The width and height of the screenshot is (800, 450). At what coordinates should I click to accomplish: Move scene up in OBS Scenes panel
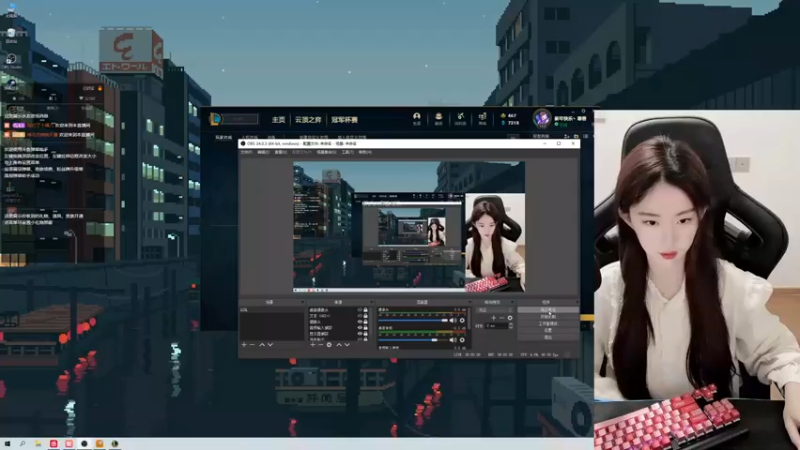[x=262, y=344]
